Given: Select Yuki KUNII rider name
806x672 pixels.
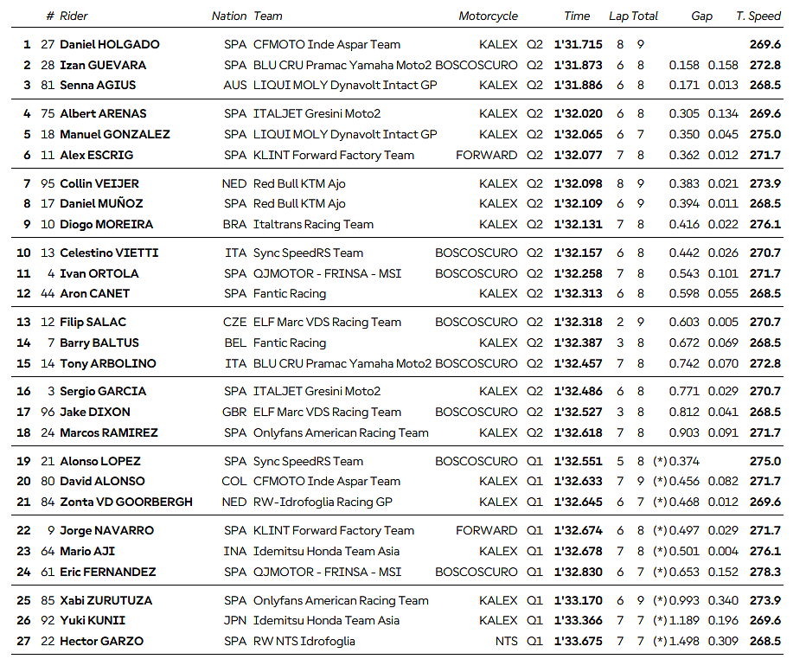Looking at the screenshot, I should click(93, 620).
